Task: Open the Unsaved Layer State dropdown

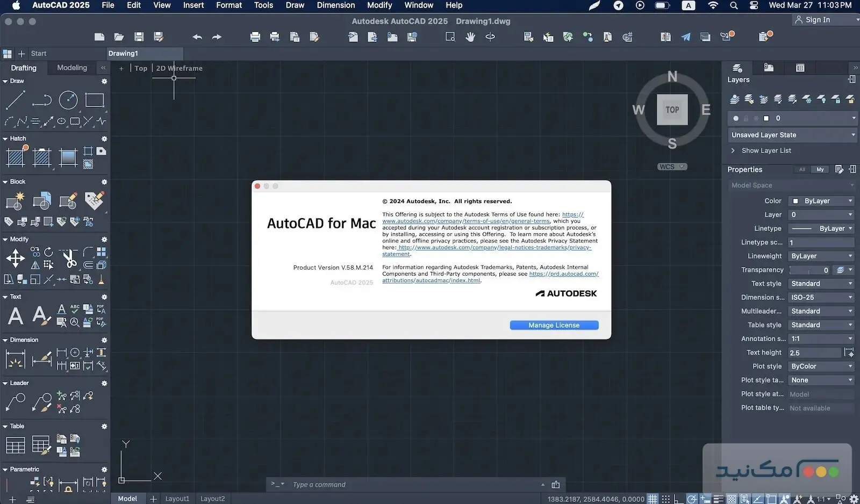Action: pos(791,135)
